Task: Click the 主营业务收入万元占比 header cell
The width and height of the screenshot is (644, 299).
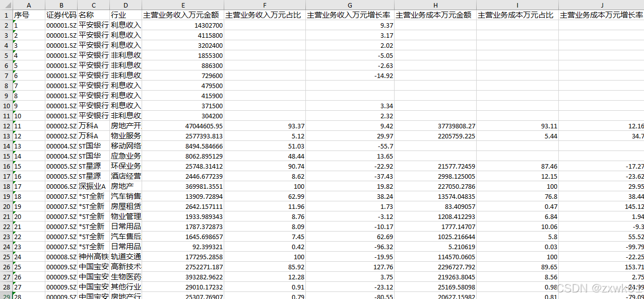Action: tap(265, 15)
